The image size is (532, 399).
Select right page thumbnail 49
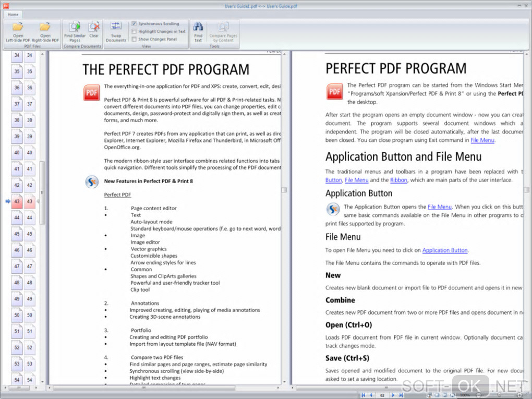pyautogui.click(x=30, y=299)
